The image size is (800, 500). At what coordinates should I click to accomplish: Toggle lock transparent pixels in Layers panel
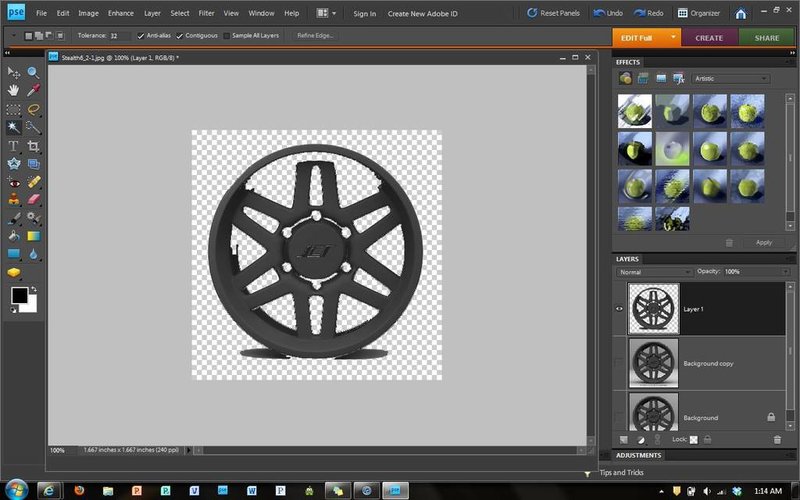coord(693,439)
